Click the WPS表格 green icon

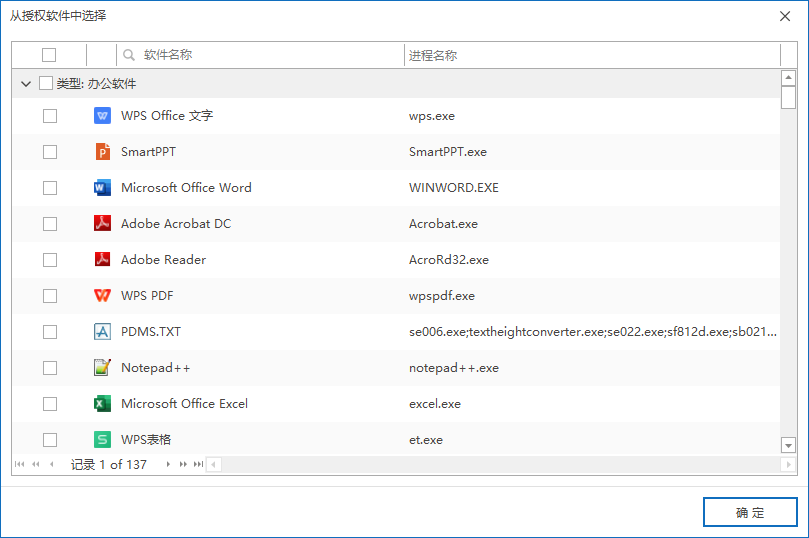[x=102, y=439]
